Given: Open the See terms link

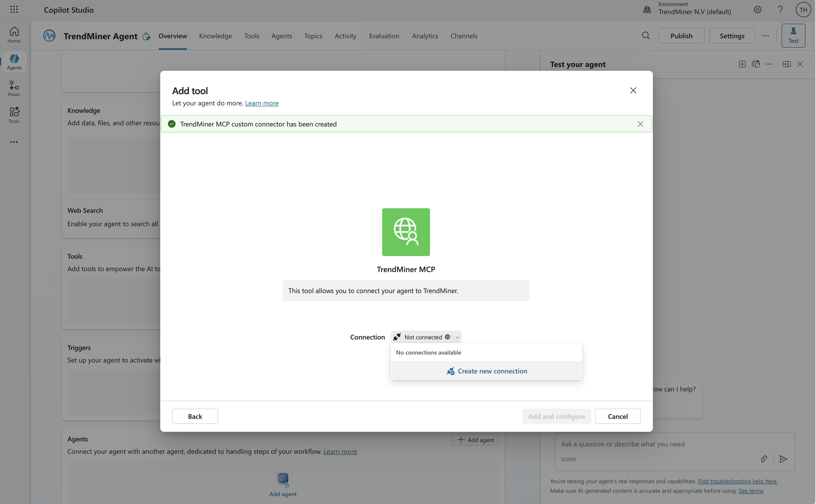Looking at the screenshot, I should point(751,491).
